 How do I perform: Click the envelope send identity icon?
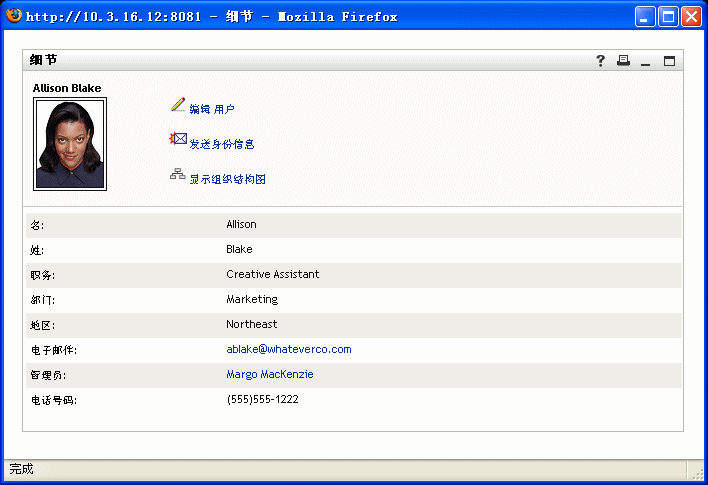pos(178,139)
